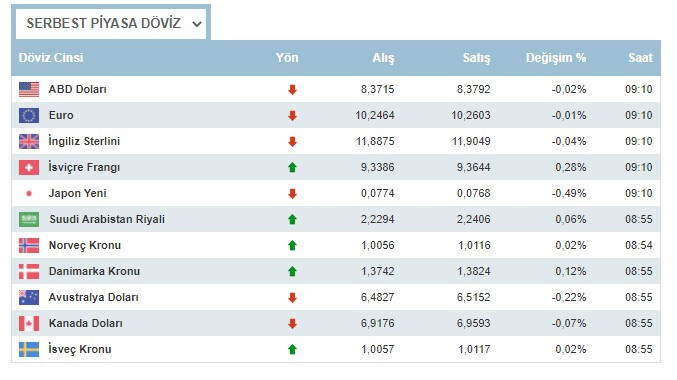Screen dimensions: 677x380
Task: Click the United Kingdom flag icon
Action: 29,142
